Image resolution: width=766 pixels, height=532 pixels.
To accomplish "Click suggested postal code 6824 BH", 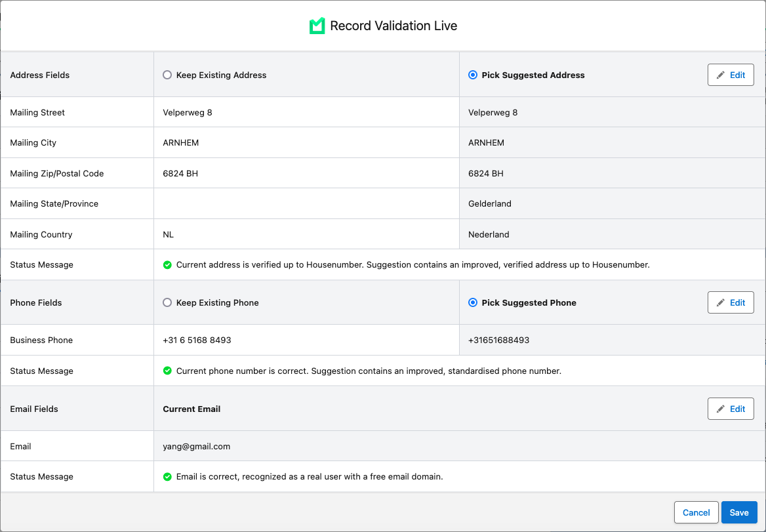I will pyautogui.click(x=485, y=173).
